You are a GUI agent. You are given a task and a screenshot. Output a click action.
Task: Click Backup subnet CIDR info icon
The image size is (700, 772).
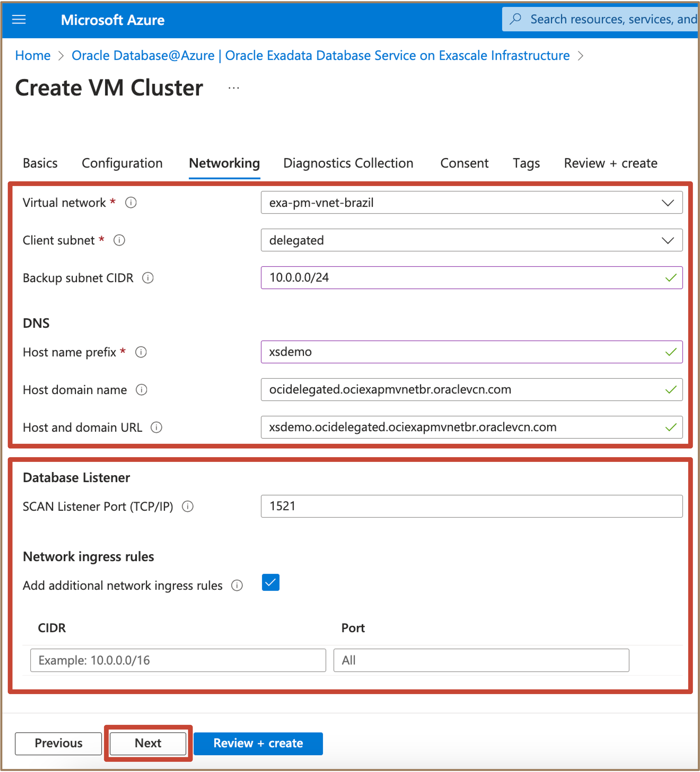coord(148,278)
